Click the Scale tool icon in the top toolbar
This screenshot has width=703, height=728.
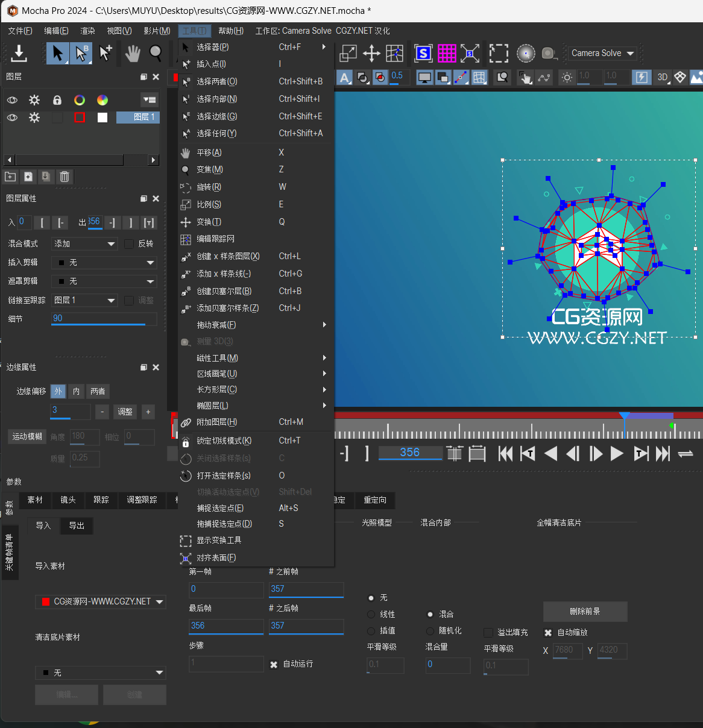coord(348,54)
